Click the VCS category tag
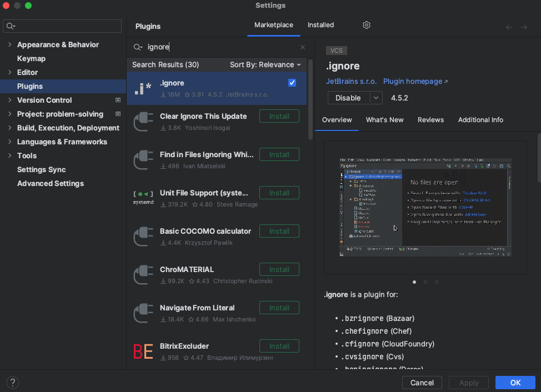Screen dimensions: 541x392 (x=337, y=51)
